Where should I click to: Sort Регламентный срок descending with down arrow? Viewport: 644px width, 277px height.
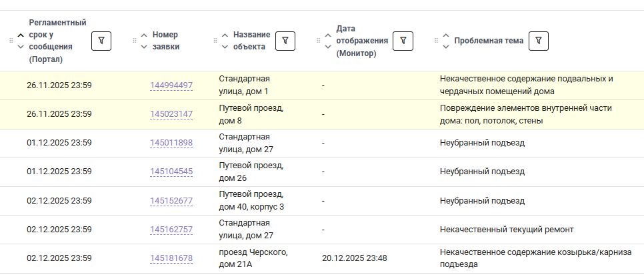tap(21, 47)
